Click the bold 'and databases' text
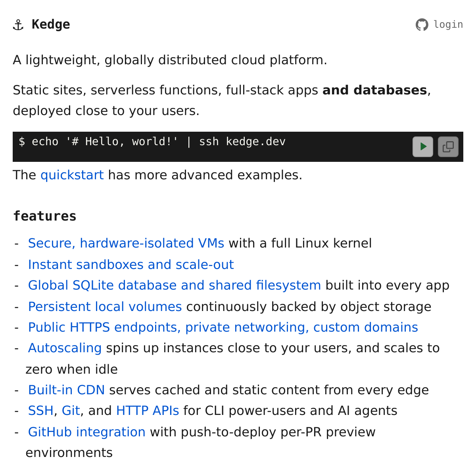Image resolution: width=476 pixels, height=476 pixels. [x=374, y=90]
